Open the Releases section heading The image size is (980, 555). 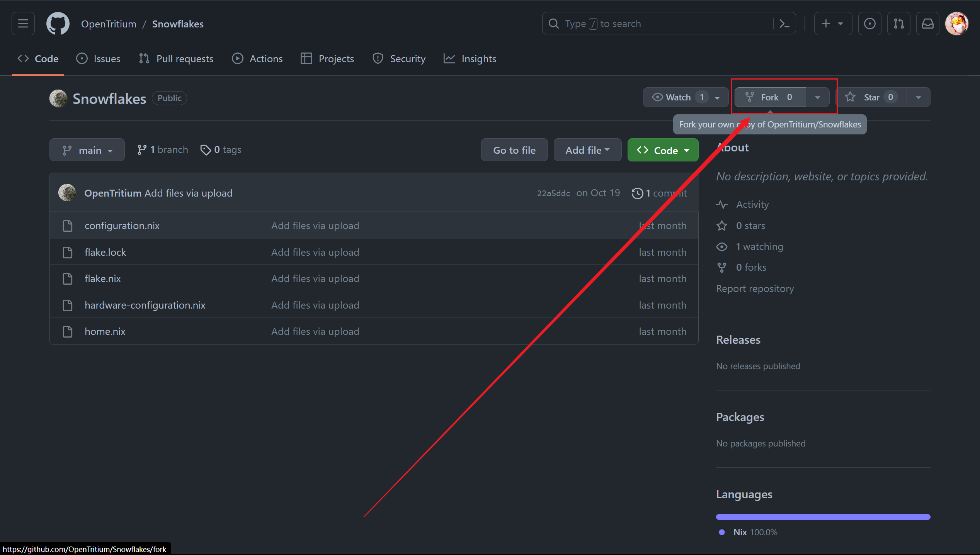pyautogui.click(x=738, y=340)
